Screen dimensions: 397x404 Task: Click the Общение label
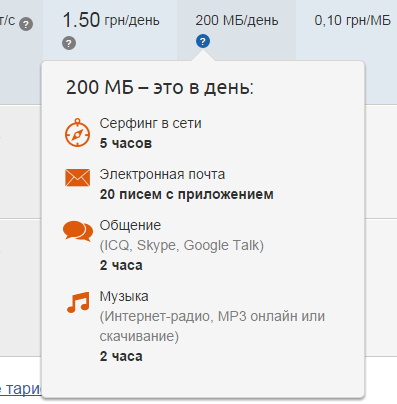tap(130, 225)
